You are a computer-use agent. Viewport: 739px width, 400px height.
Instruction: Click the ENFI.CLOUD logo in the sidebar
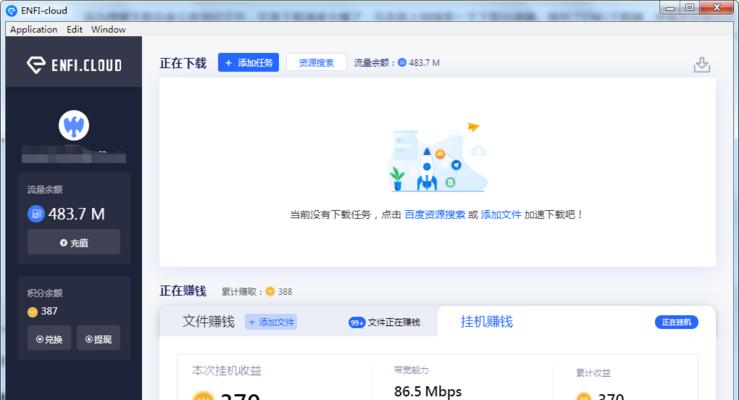click(74, 65)
